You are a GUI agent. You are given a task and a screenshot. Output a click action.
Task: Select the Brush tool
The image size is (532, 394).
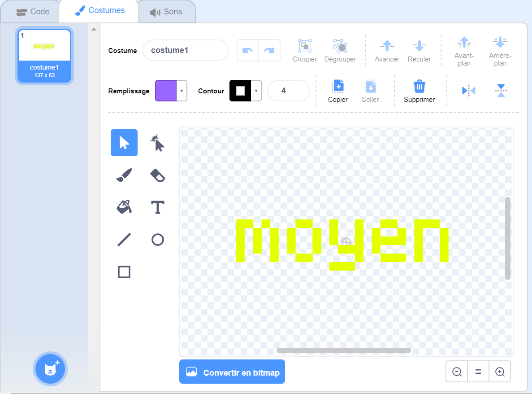coord(124,175)
